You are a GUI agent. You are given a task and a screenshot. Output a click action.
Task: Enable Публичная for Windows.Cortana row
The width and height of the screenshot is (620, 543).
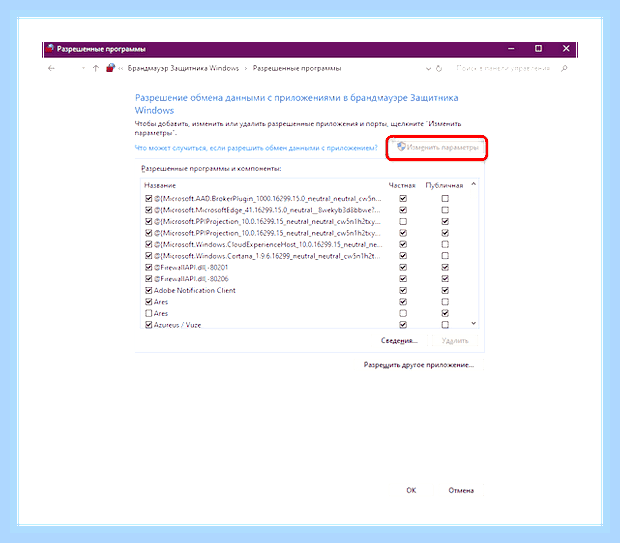[x=445, y=255]
